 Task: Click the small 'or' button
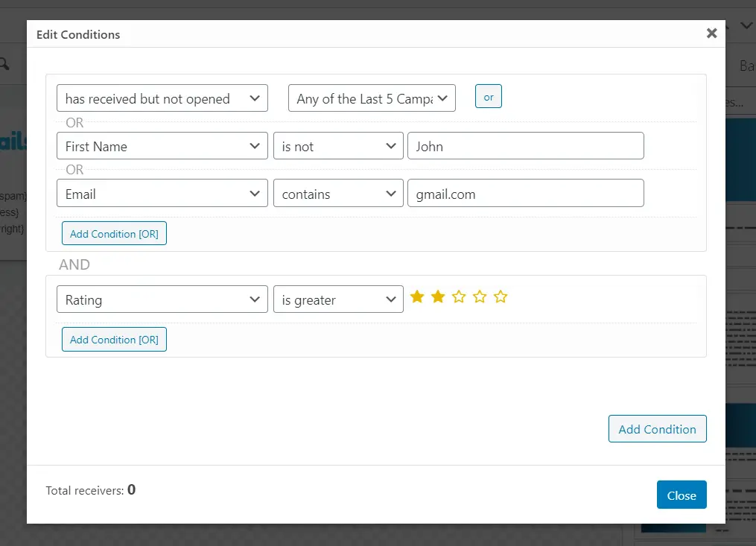point(489,97)
